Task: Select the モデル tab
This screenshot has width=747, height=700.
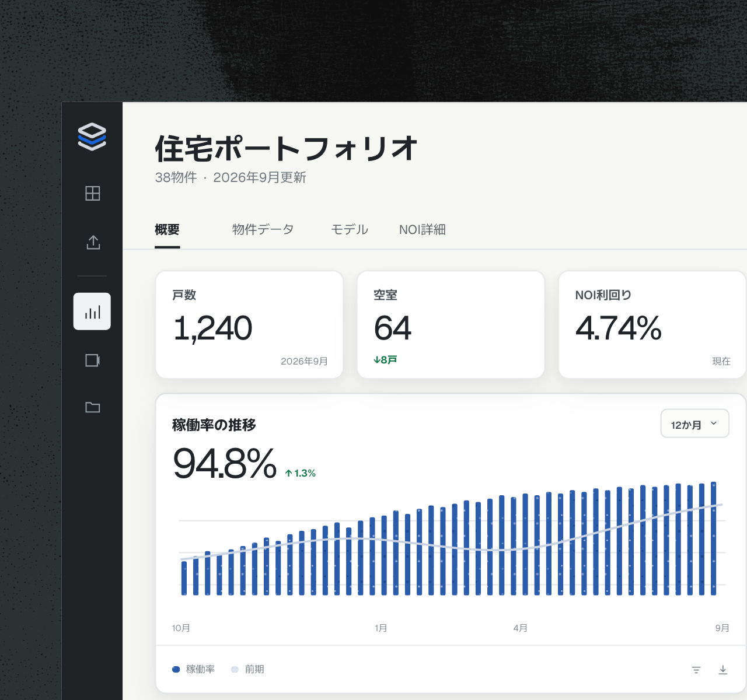Action: (x=350, y=230)
